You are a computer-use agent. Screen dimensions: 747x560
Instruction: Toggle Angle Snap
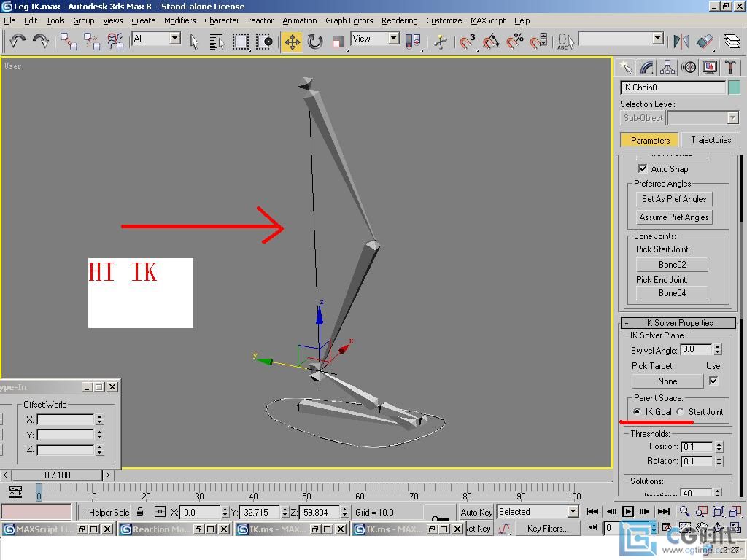491,42
